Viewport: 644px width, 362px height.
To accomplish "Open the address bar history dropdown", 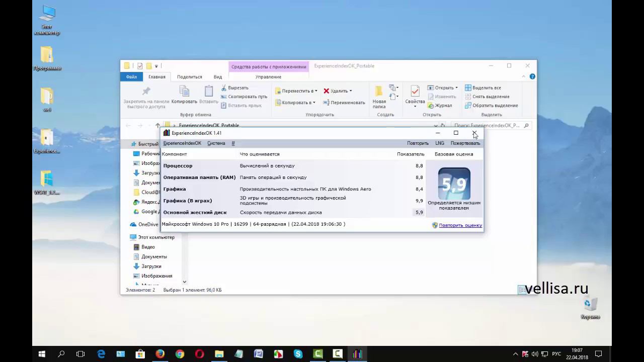I will [x=436, y=125].
